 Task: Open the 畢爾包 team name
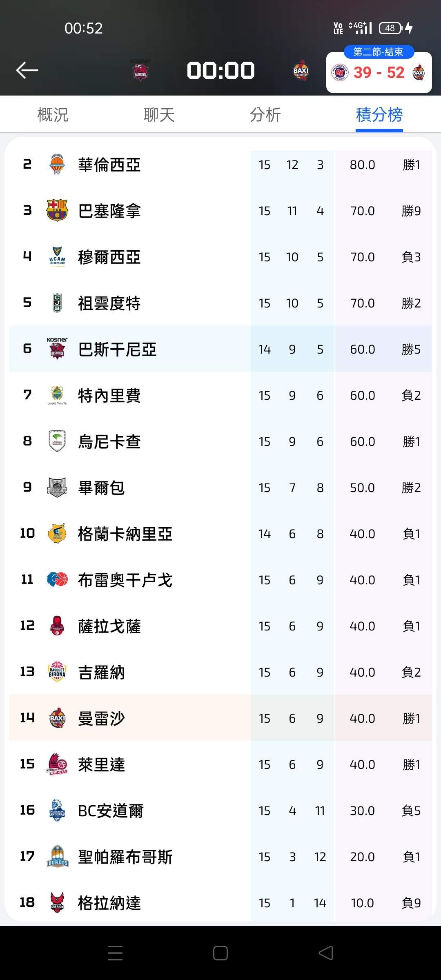pos(101,488)
